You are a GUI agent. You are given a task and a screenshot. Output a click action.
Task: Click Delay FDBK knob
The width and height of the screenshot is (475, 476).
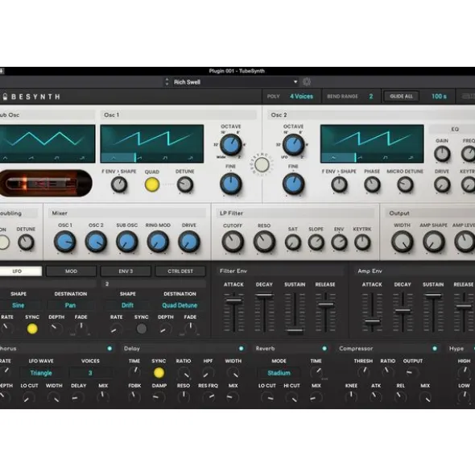(134, 396)
